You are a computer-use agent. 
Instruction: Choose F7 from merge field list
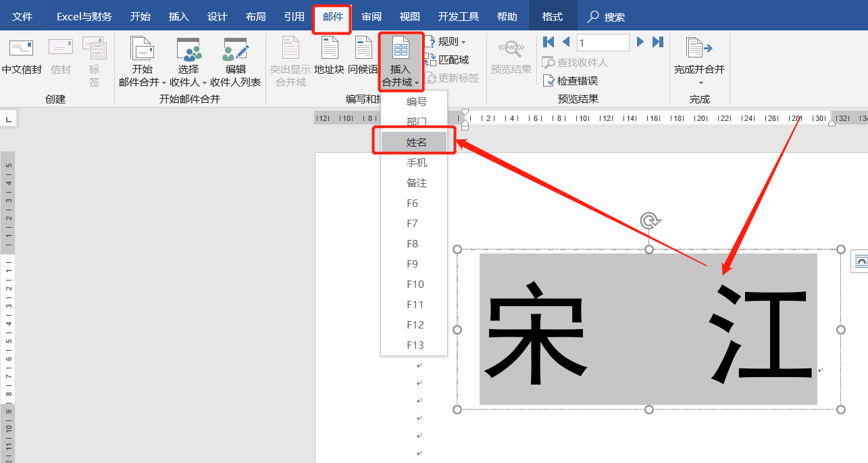tap(414, 224)
